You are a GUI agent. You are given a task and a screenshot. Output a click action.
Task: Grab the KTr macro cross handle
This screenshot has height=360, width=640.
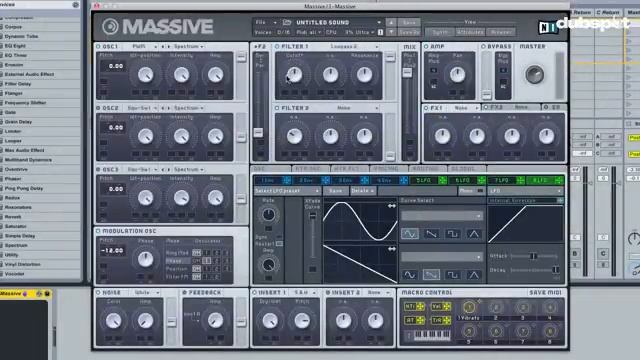(420, 307)
